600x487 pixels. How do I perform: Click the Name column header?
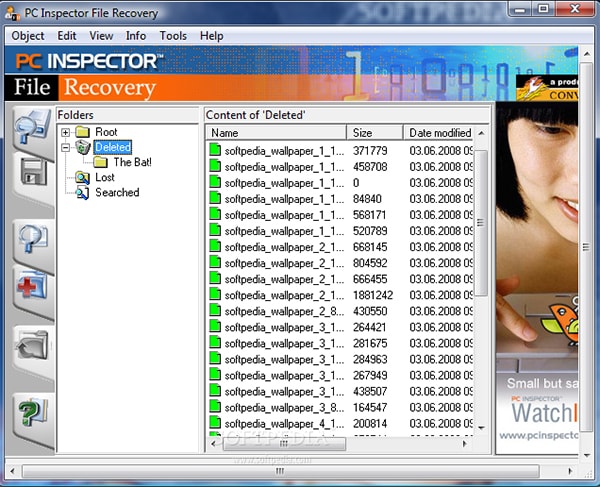(276, 133)
